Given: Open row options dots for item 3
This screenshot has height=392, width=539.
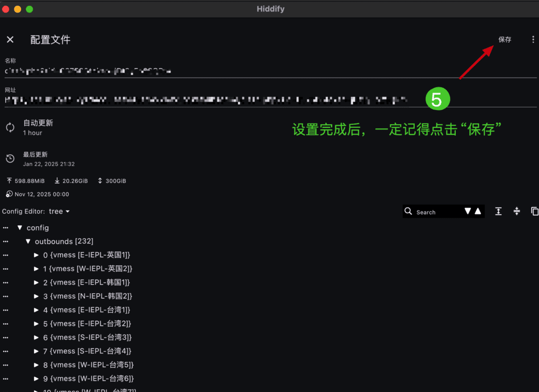Looking at the screenshot, I should [5, 296].
